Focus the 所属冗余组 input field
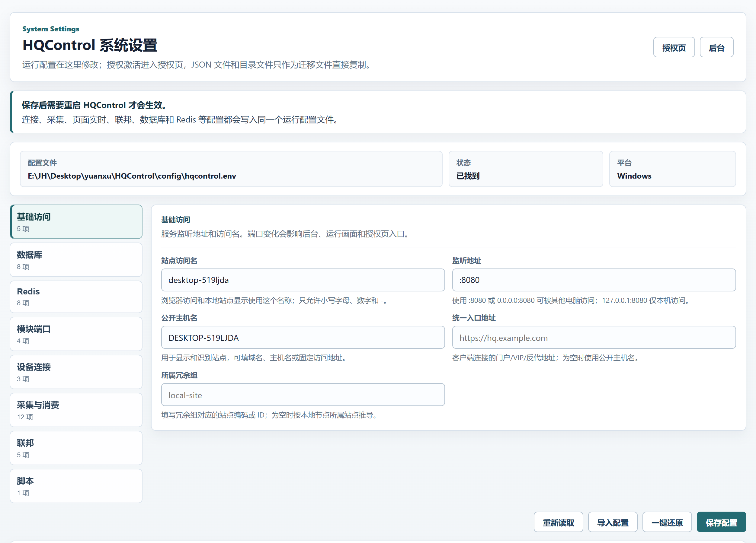The width and height of the screenshot is (756, 543). coord(303,395)
